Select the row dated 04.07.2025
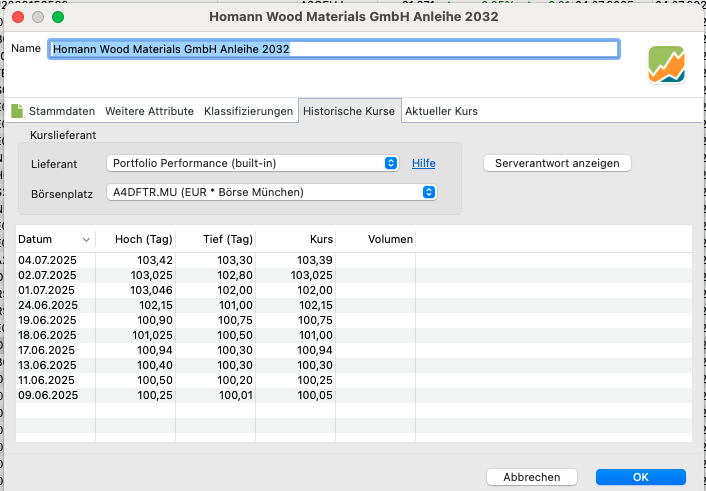The height and width of the screenshot is (491, 706). coord(353,260)
